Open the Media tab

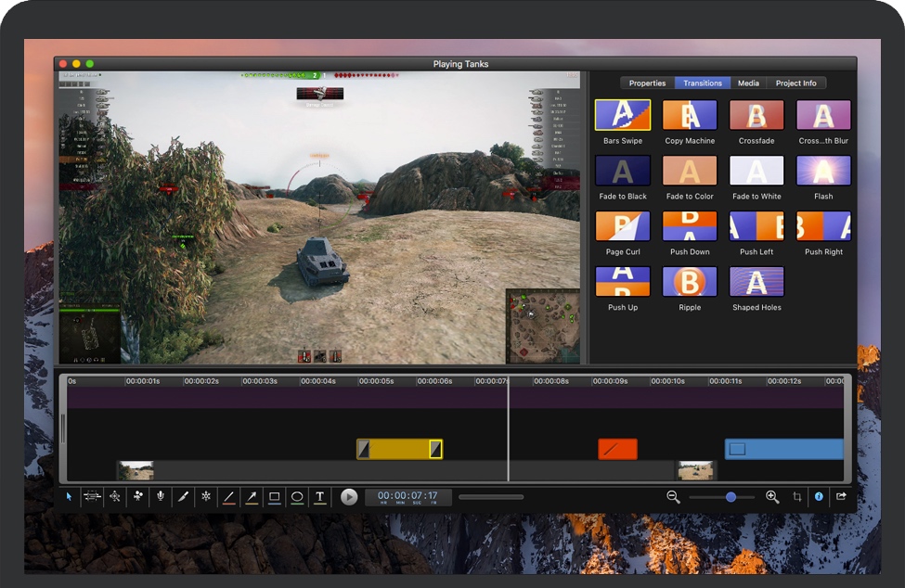pos(748,83)
